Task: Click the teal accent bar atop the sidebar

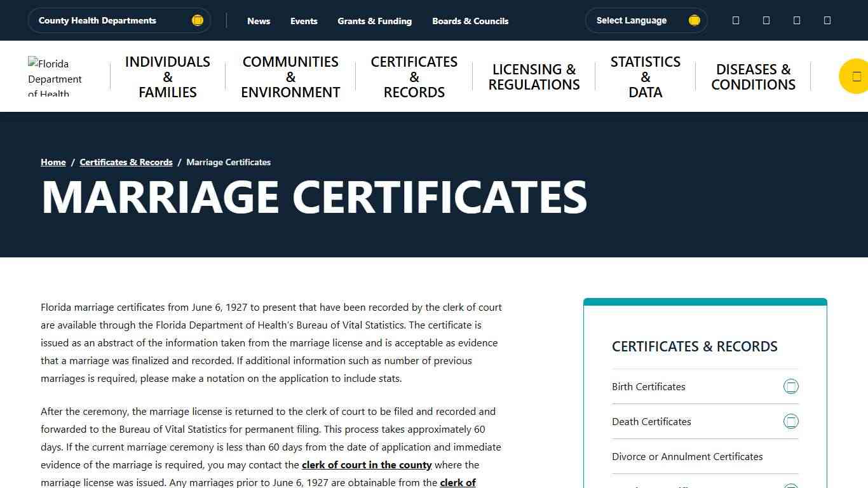Action: pyautogui.click(x=705, y=301)
